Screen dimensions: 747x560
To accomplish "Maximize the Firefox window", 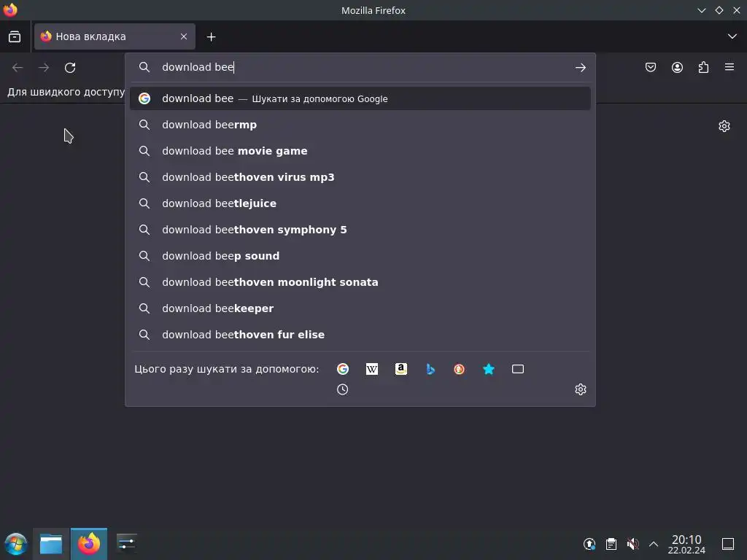I will [719, 10].
